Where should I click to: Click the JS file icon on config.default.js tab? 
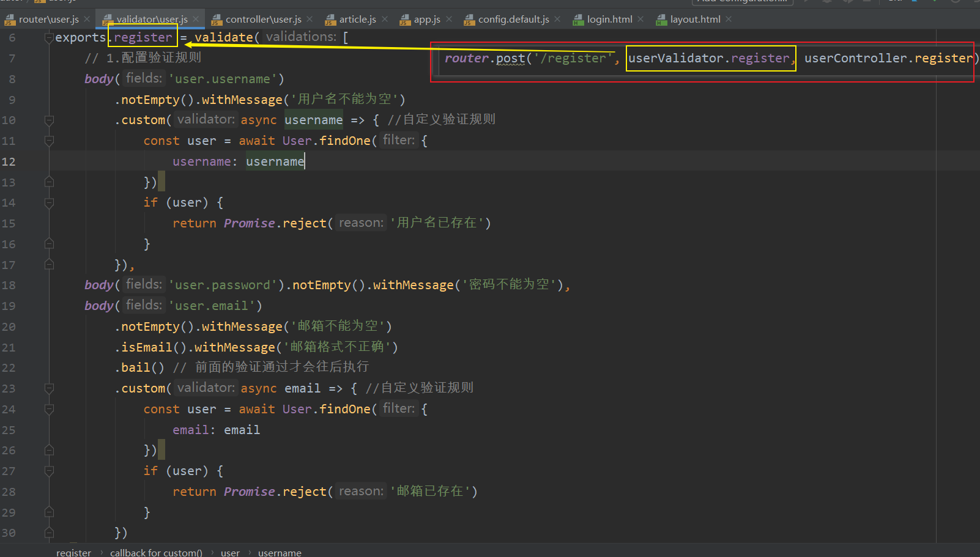[x=469, y=20]
